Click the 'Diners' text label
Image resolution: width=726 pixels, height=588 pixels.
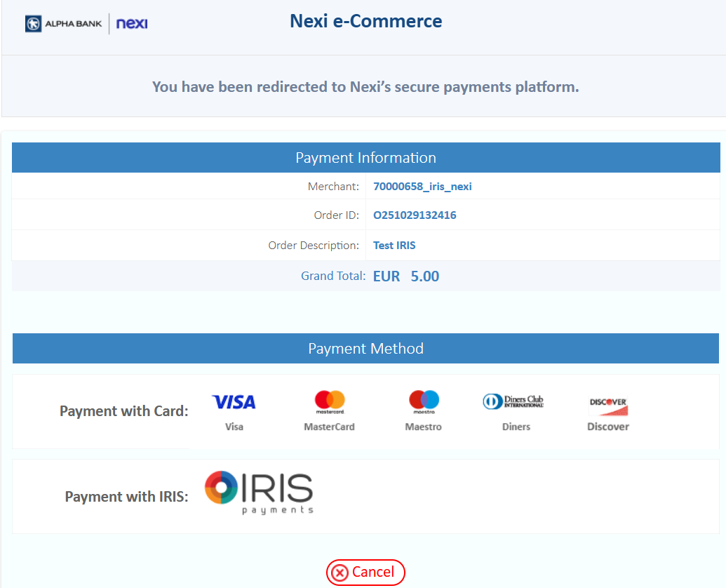[x=516, y=427]
